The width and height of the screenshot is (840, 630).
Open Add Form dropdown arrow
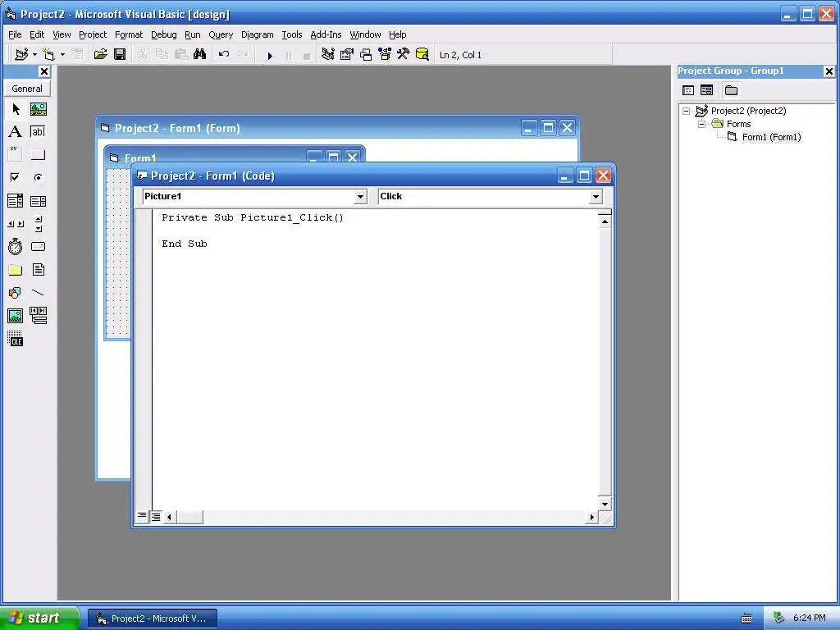click(x=62, y=55)
